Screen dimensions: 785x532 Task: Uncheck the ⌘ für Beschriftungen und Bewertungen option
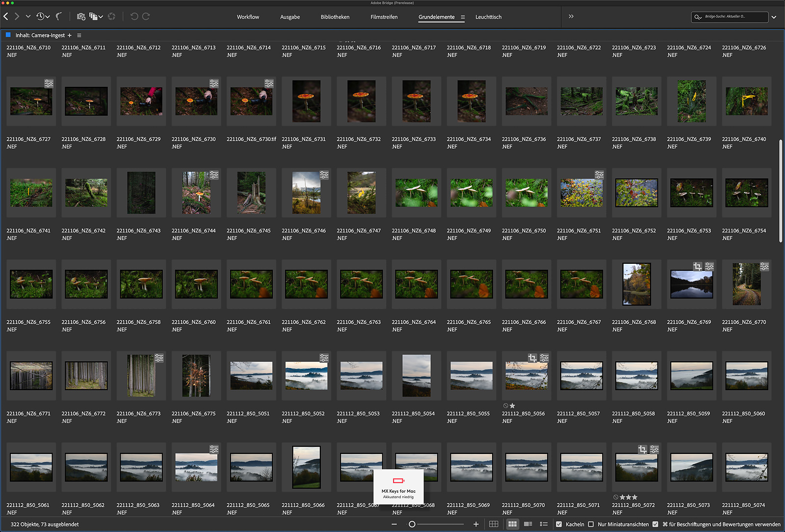tap(655, 524)
